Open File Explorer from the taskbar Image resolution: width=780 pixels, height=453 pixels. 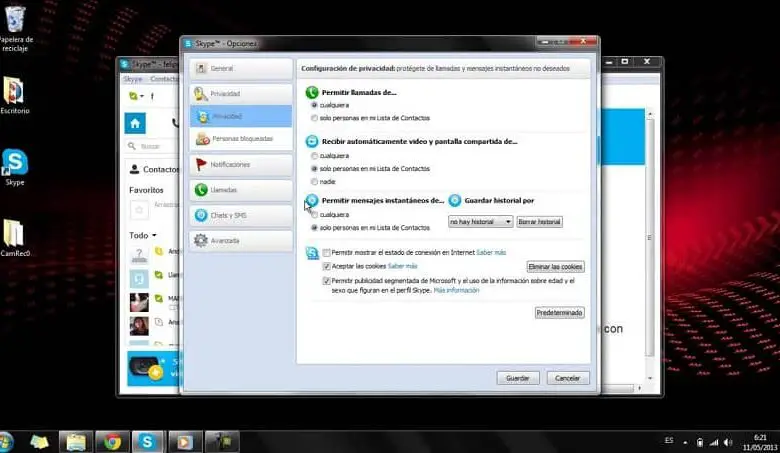tap(76, 442)
